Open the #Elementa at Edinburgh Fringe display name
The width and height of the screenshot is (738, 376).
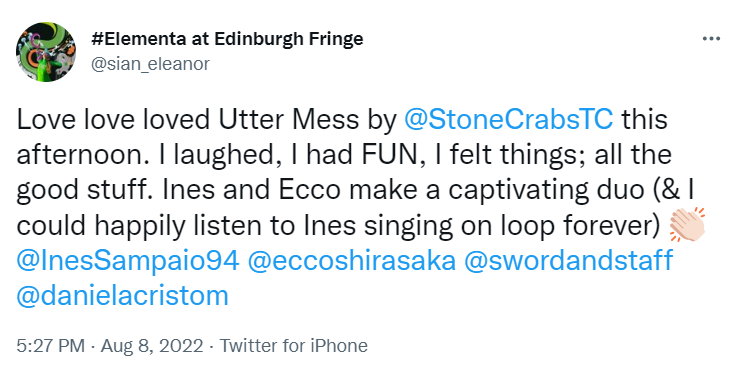[227, 38]
